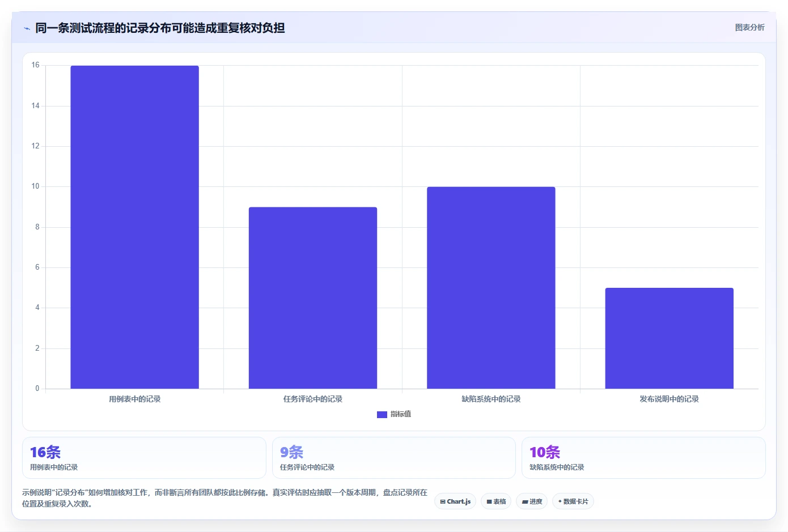This screenshot has height=532, width=788.
Task: Click the y-axis value 16
Action: (x=35, y=65)
